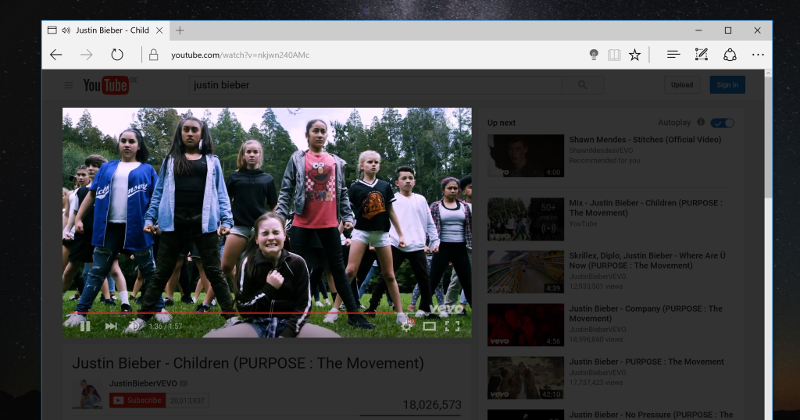The width and height of the screenshot is (800, 420).
Task: Pause the video playback
Action: coord(85,326)
